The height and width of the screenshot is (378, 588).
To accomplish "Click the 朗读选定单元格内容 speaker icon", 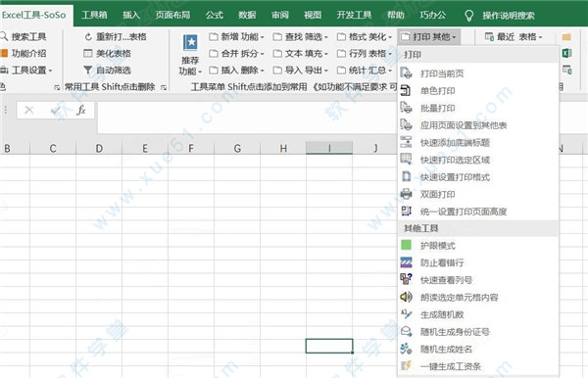I will pos(406,297).
